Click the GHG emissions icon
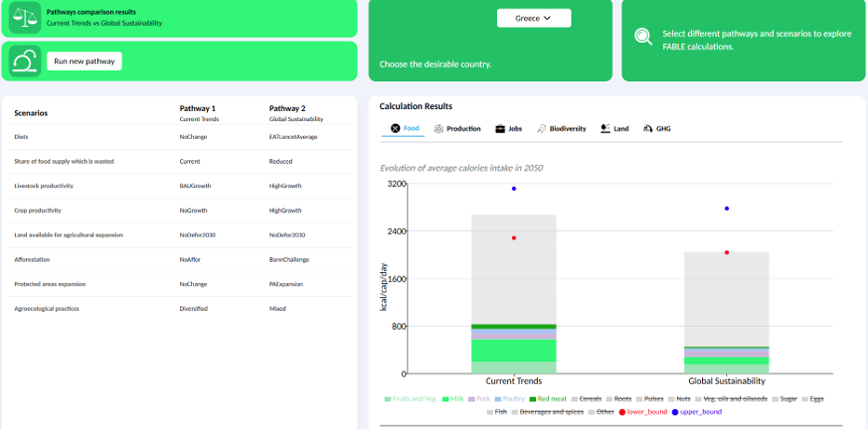The height and width of the screenshot is (448, 868). pos(648,129)
